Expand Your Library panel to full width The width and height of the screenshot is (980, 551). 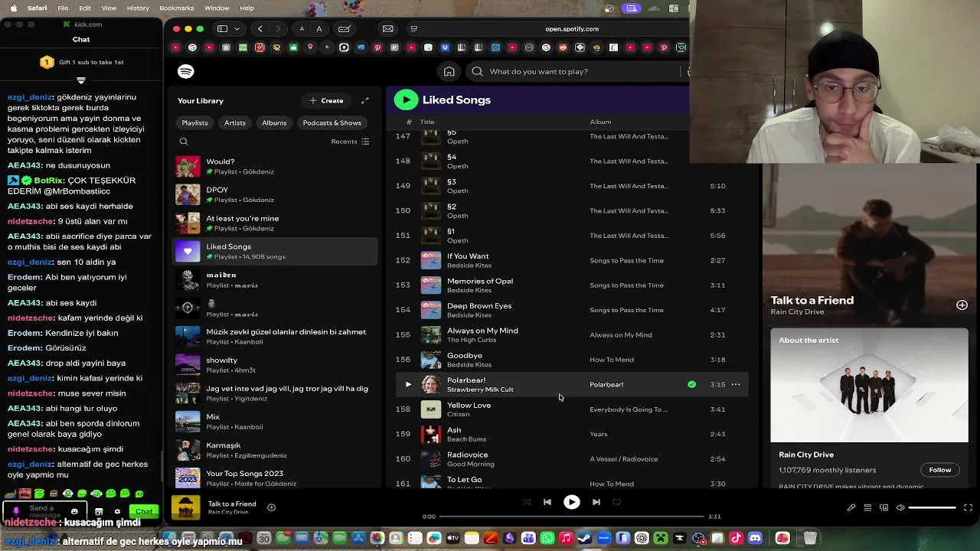[x=365, y=100]
